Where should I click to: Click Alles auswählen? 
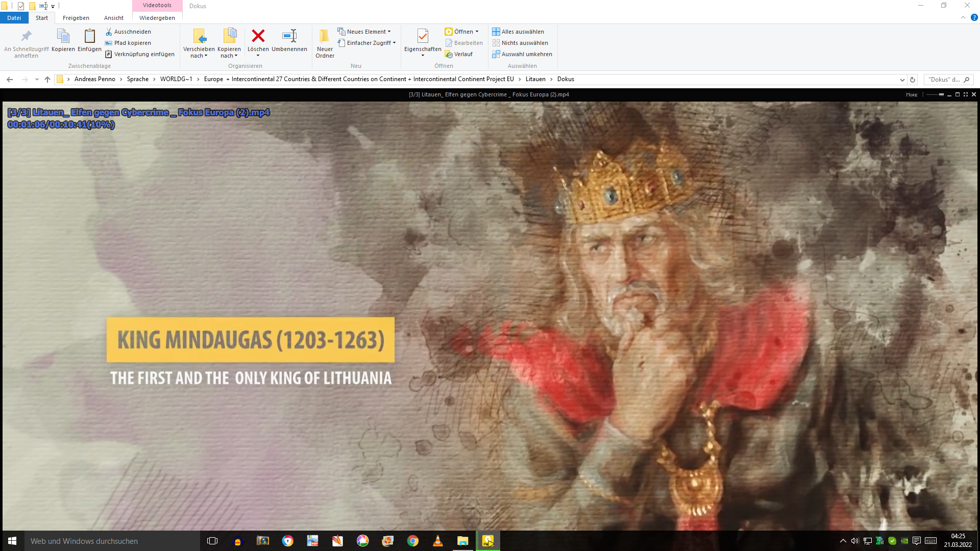coord(518,32)
